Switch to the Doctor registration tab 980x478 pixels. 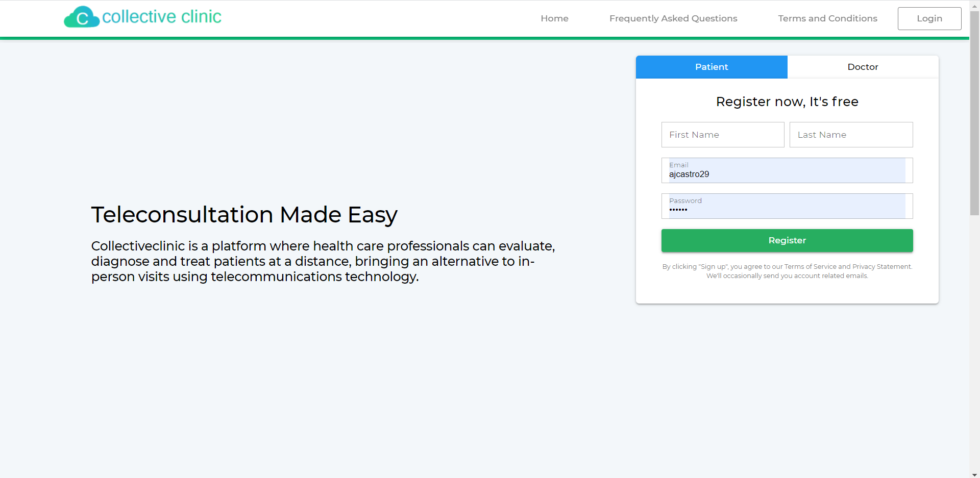(x=863, y=67)
